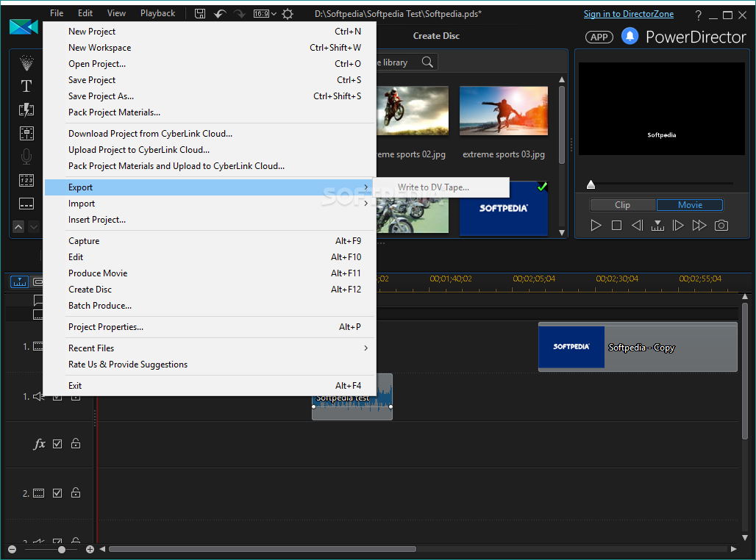This screenshot has height=560, width=756.
Task: Choose Pack Project Materials... entry
Action: (210, 112)
